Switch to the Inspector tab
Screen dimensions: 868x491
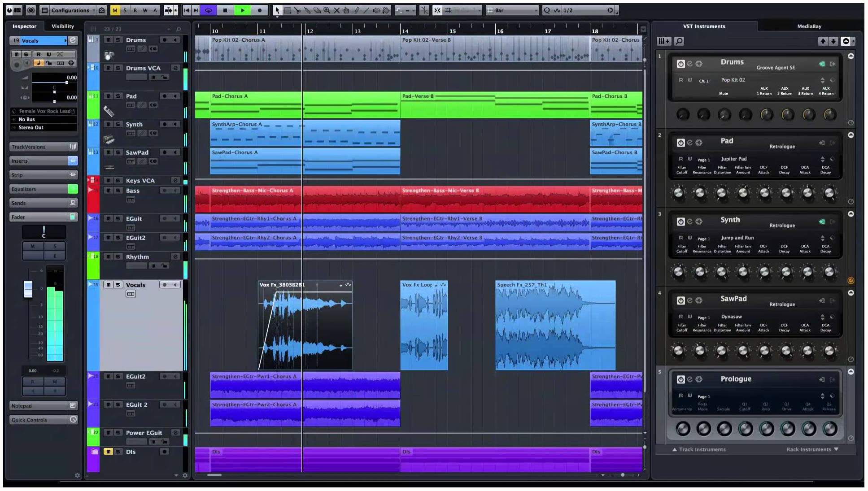click(x=24, y=26)
